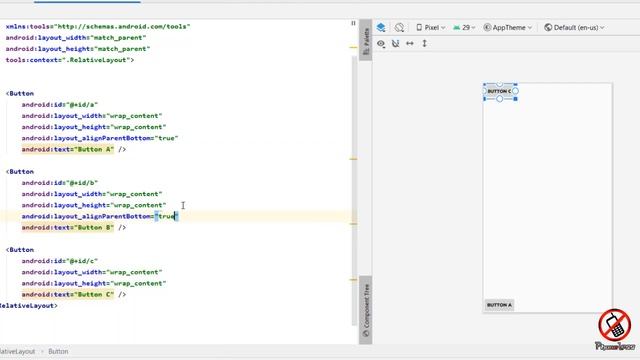Screen dimensions: 640x360
Task: Click the android:id="@+id/c" line
Action: coord(60,261)
